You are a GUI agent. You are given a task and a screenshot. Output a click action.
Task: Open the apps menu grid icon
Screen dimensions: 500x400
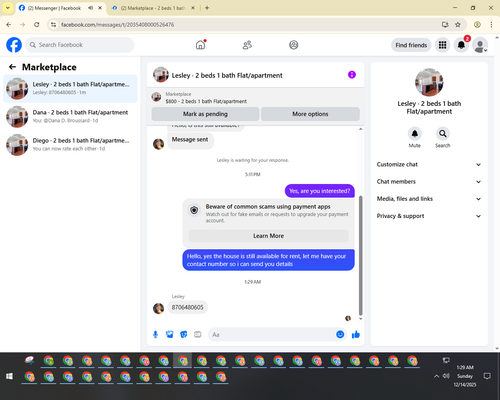(442, 45)
